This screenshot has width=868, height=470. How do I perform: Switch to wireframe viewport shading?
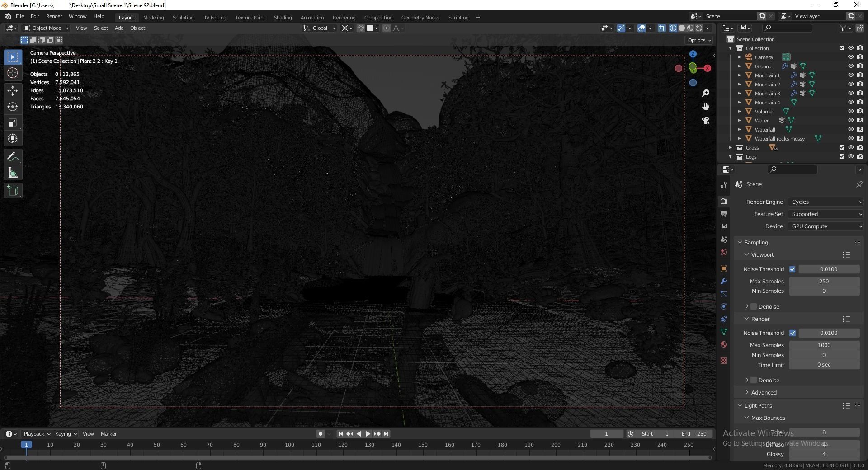pyautogui.click(x=673, y=28)
